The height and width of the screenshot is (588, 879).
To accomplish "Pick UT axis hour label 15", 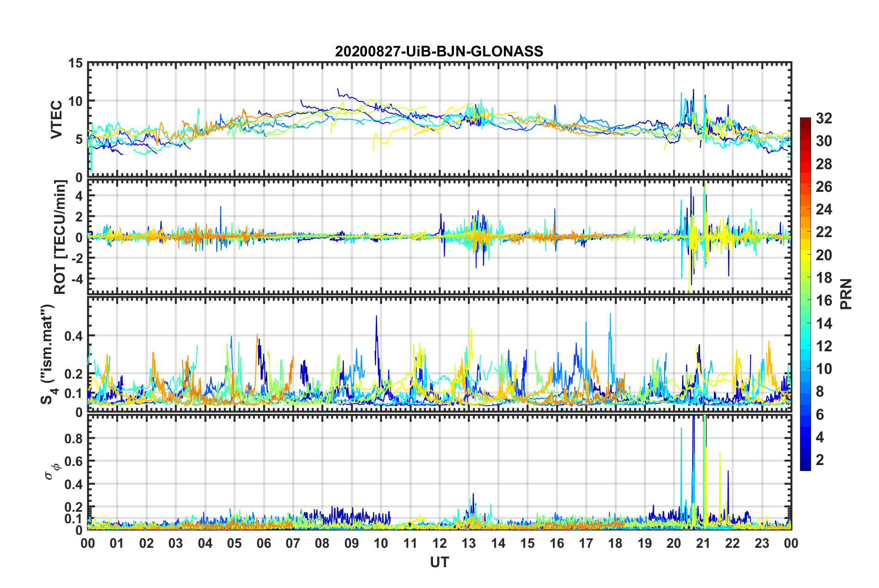I will (x=527, y=543).
